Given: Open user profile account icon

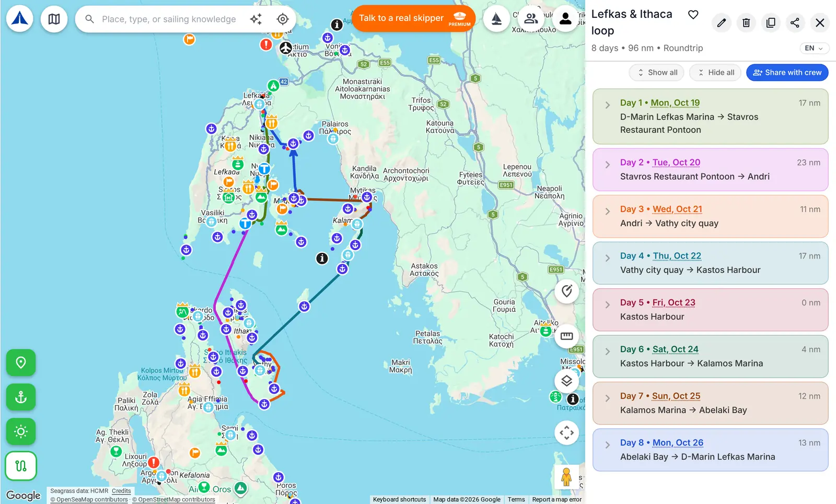Looking at the screenshot, I should [x=565, y=19].
